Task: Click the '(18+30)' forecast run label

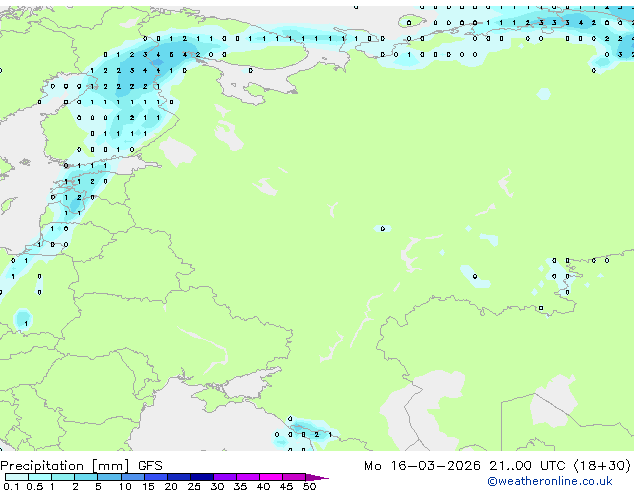Action: tap(602, 466)
